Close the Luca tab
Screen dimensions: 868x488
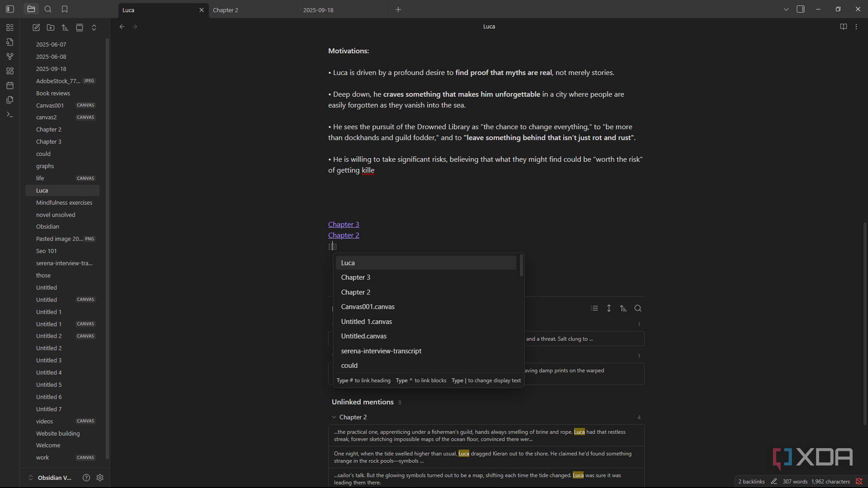click(202, 10)
